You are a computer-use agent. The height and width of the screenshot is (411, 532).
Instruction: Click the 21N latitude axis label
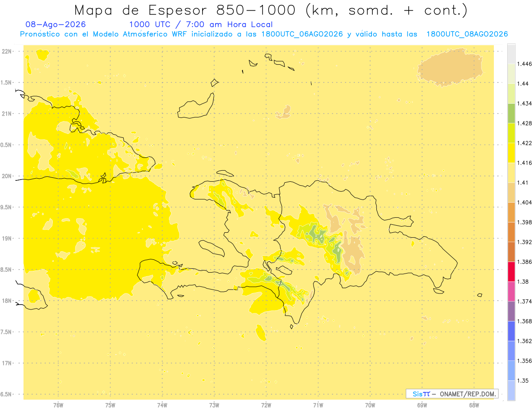pos(7,114)
